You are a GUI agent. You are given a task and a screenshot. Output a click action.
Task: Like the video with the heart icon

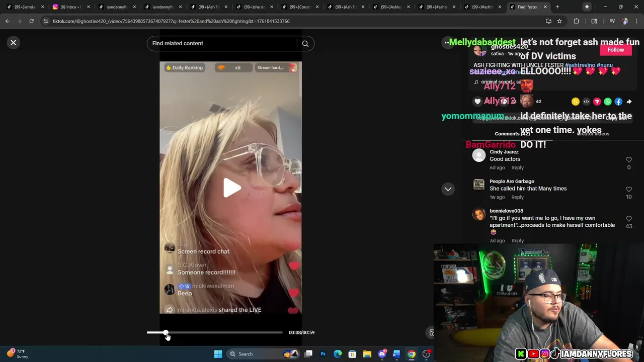[477, 102]
